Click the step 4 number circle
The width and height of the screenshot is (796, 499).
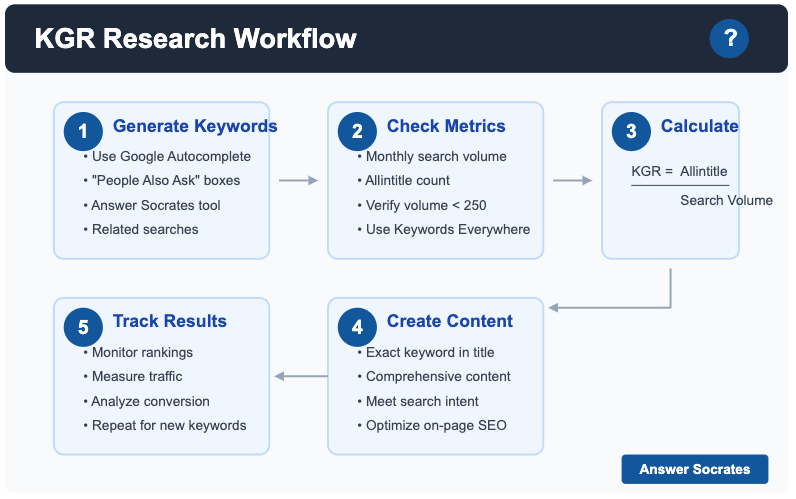(x=357, y=326)
